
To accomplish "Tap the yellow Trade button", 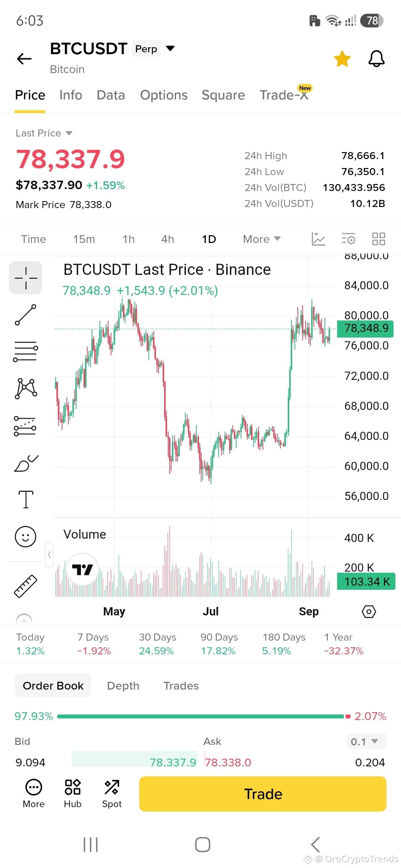I will coord(263,794).
